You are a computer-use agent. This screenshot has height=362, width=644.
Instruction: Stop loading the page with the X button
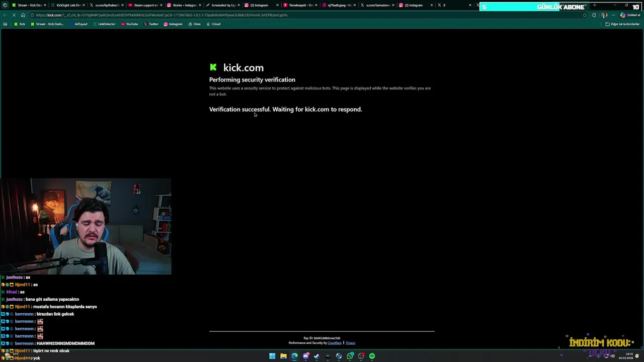point(15,15)
